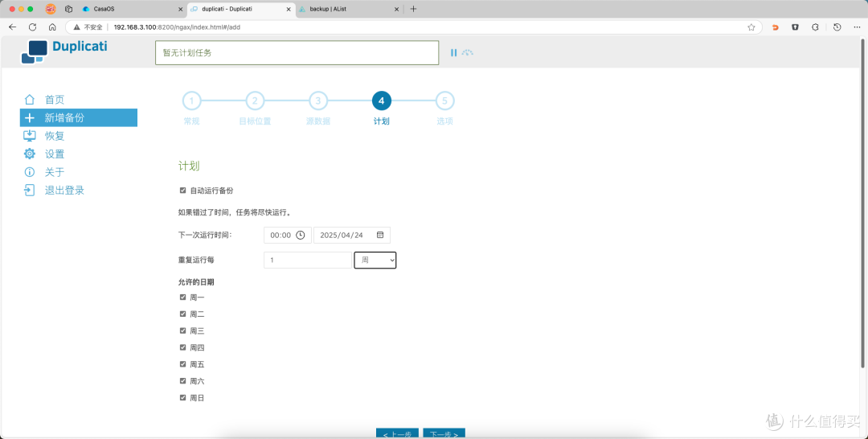Click the Duplicati logo icon
Image resolution: width=868 pixels, height=439 pixels.
click(x=35, y=52)
